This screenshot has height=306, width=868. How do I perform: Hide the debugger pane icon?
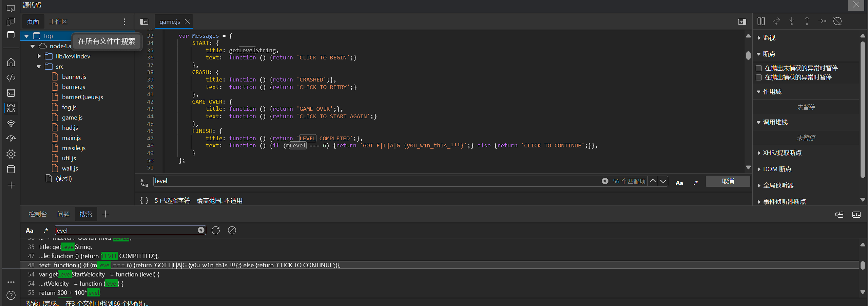click(x=742, y=22)
